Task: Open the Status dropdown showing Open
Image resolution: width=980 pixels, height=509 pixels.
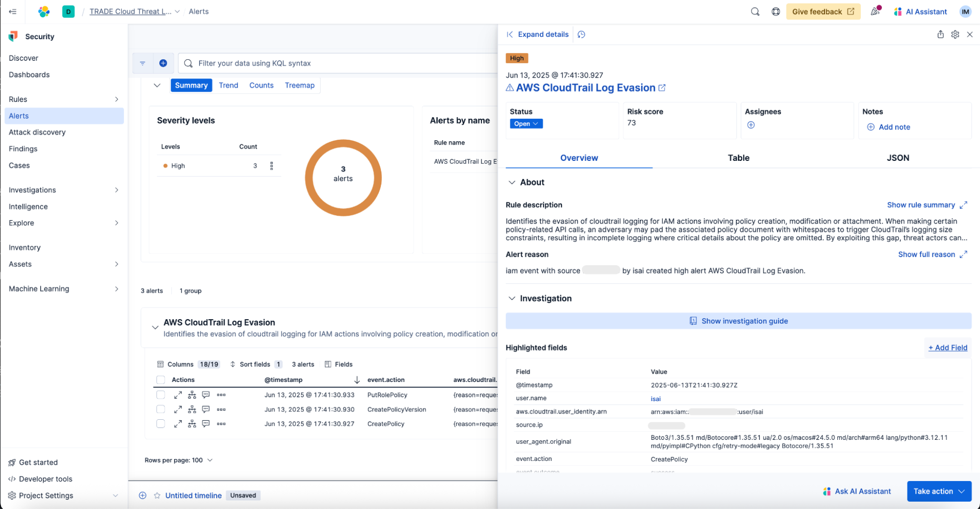Action: (x=526, y=124)
